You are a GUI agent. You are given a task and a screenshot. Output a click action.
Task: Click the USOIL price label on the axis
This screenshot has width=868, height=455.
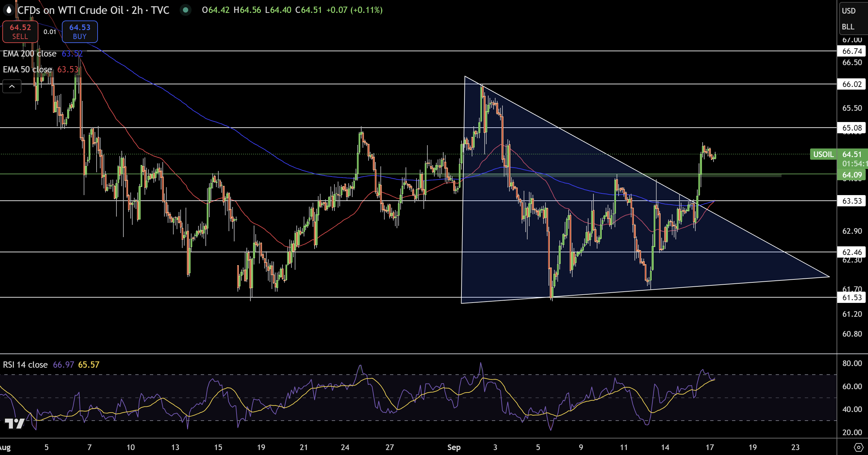click(x=823, y=154)
